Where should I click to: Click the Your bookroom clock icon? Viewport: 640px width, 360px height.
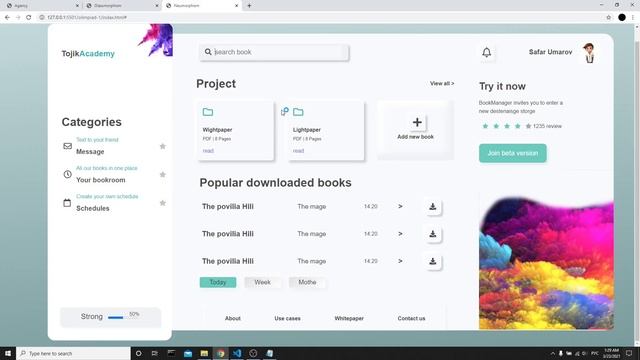[68, 174]
